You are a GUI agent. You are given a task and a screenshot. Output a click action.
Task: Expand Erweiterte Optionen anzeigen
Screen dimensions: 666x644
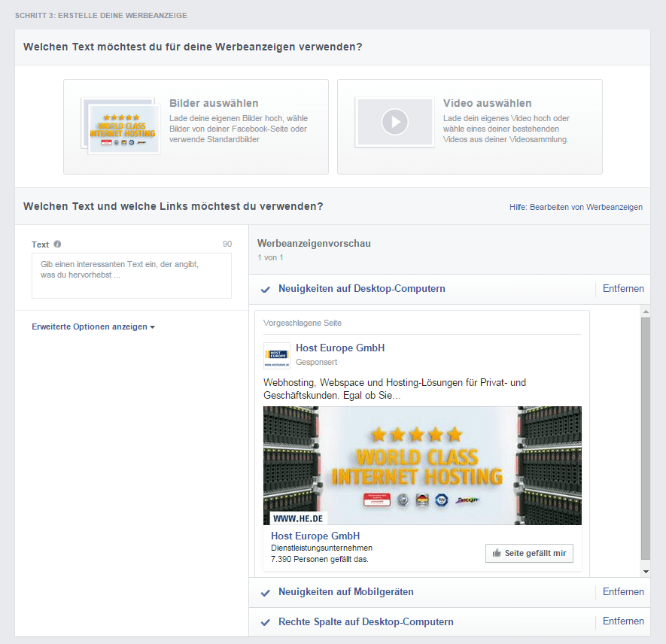point(93,327)
